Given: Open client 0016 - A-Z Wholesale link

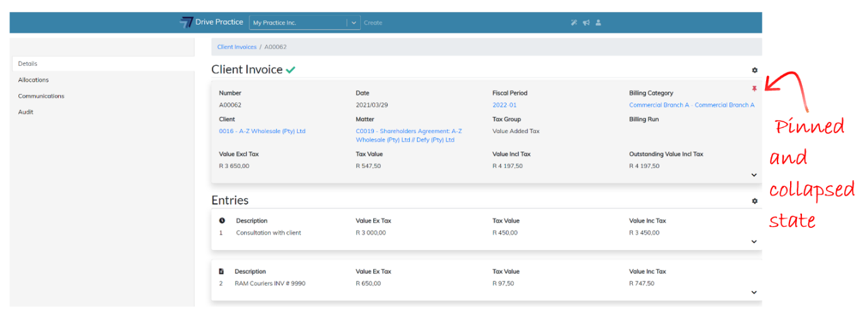Looking at the screenshot, I should pyautogui.click(x=262, y=131).
